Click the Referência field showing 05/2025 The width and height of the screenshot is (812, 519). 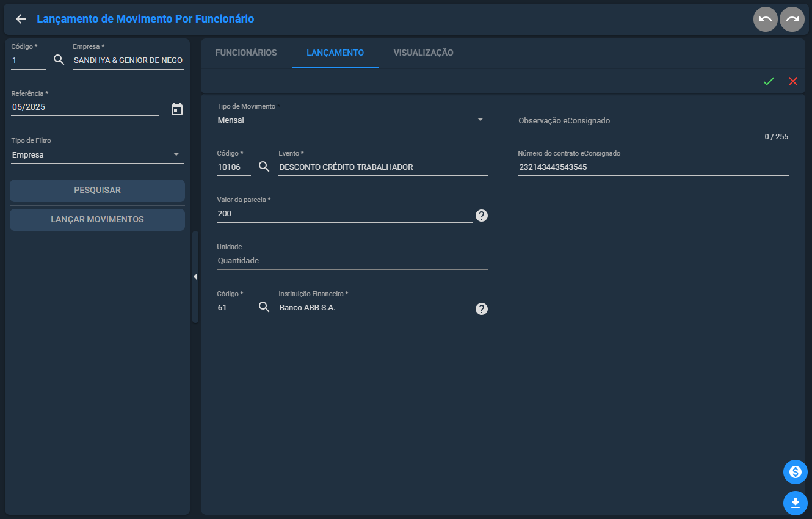85,107
